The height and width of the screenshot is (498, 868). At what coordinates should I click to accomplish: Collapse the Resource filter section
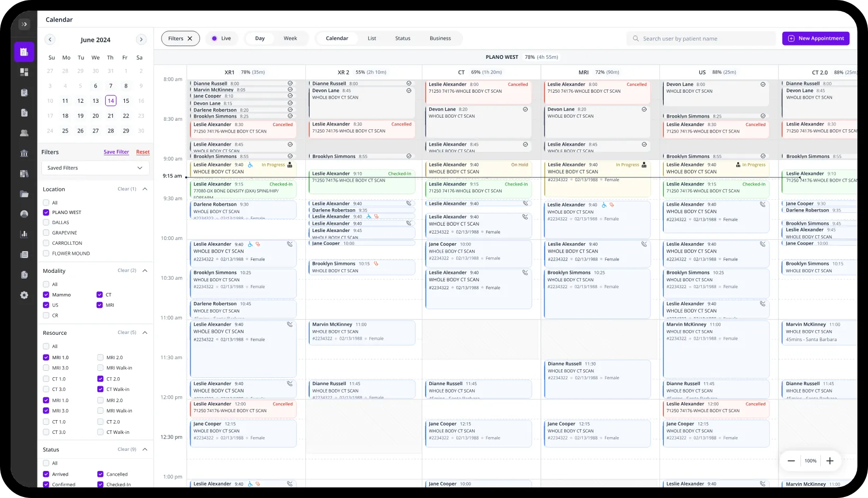click(x=145, y=333)
